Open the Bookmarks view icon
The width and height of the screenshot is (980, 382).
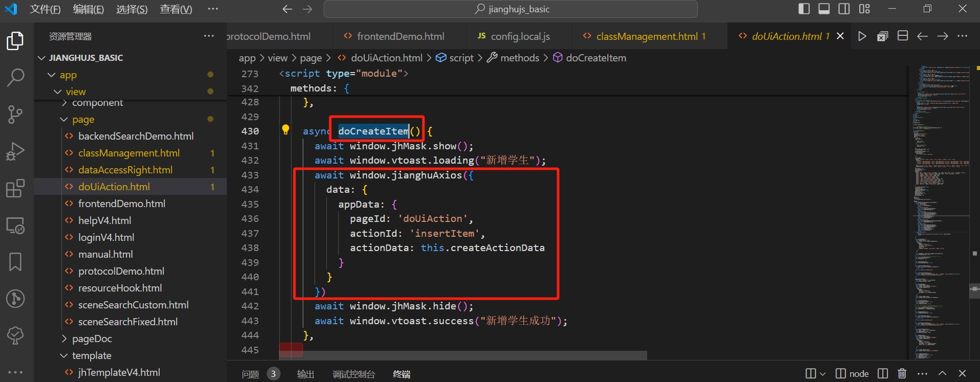pyautogui.click(x=15, y=262)
